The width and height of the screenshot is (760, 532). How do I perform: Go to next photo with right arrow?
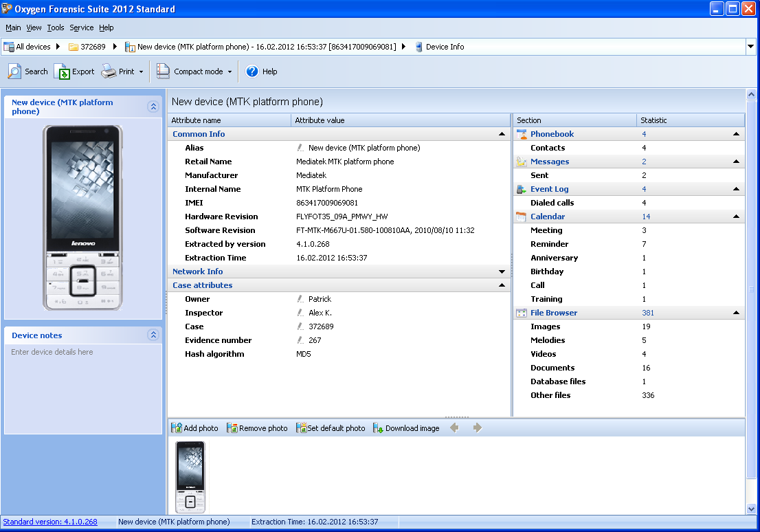pyautogui.click(x=478, y=428)
